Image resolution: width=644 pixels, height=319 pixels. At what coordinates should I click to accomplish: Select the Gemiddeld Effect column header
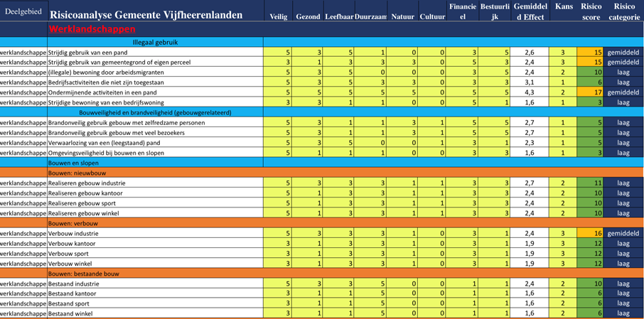[529, 11]
